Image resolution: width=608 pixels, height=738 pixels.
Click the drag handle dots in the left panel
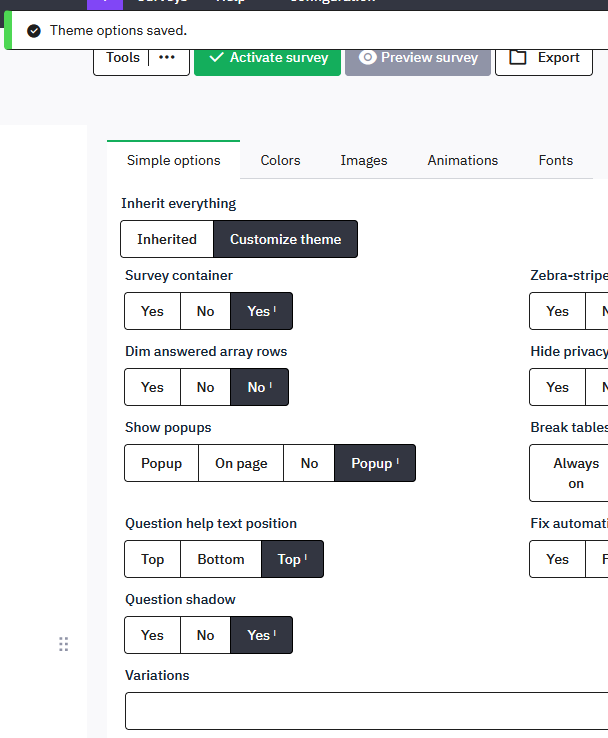64,644
